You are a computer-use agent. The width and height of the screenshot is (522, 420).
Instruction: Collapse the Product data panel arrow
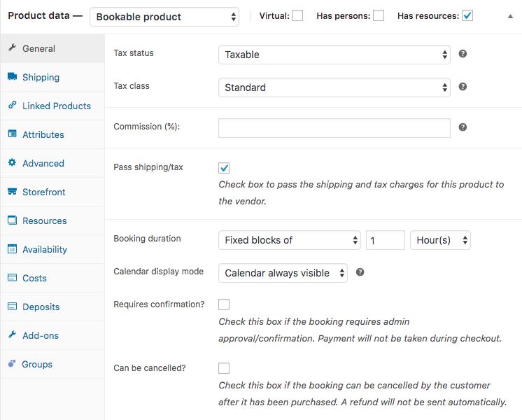tap(509, 16)
